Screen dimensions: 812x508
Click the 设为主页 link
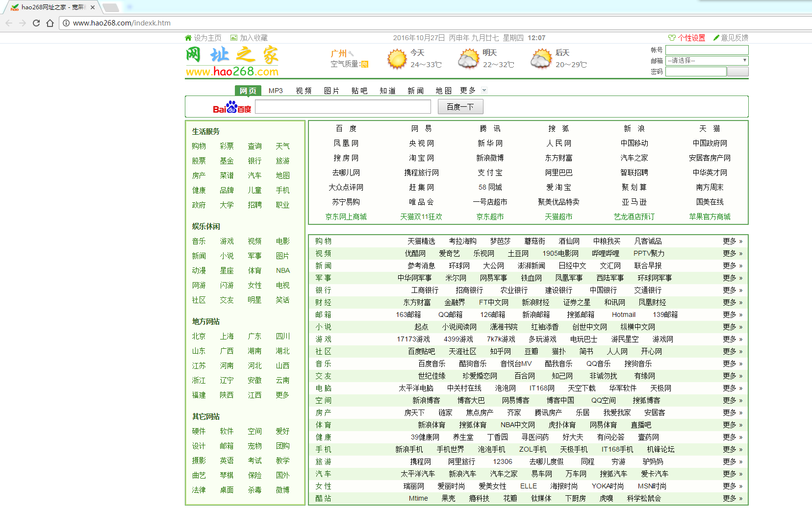[207, 38]
